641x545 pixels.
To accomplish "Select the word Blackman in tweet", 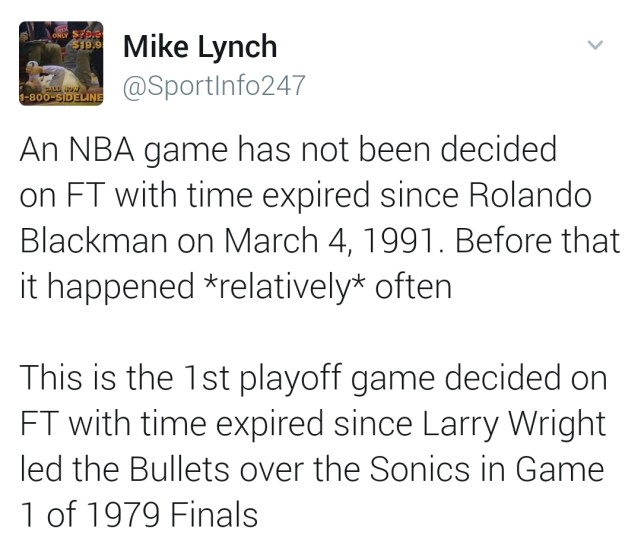I will pos(94,240).
